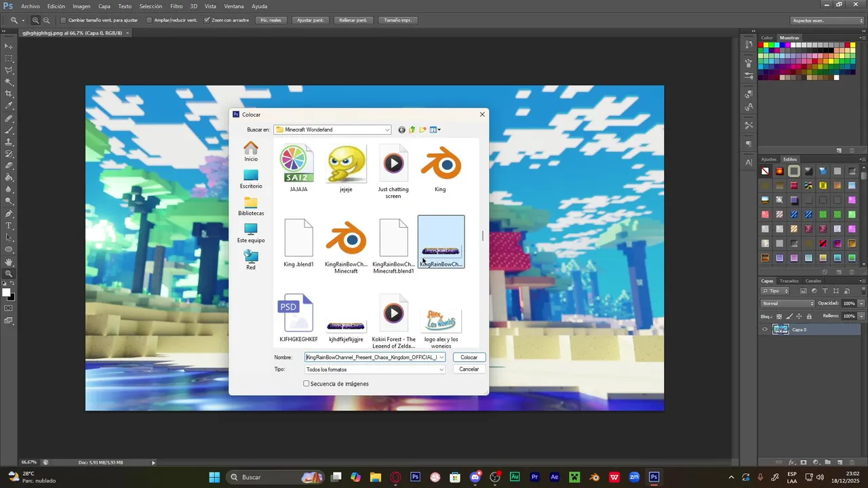Image resolution: width=868 pixels, height=488 pixels.
Task: Add layer style fx in Capas panel
Action: point(793,462)
